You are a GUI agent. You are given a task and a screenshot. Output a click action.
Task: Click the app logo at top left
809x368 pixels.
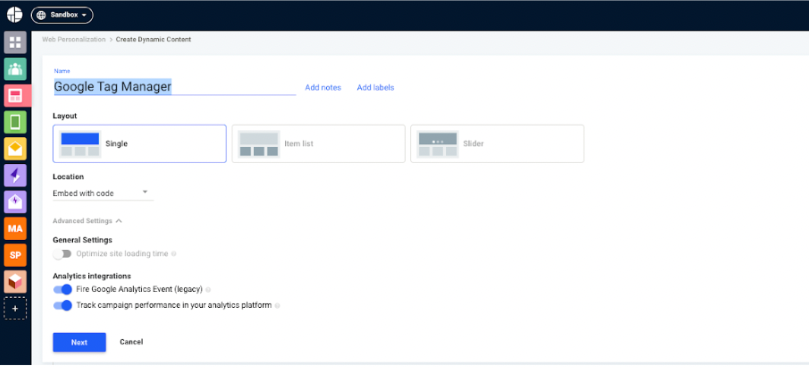click(x=14, y=15)
